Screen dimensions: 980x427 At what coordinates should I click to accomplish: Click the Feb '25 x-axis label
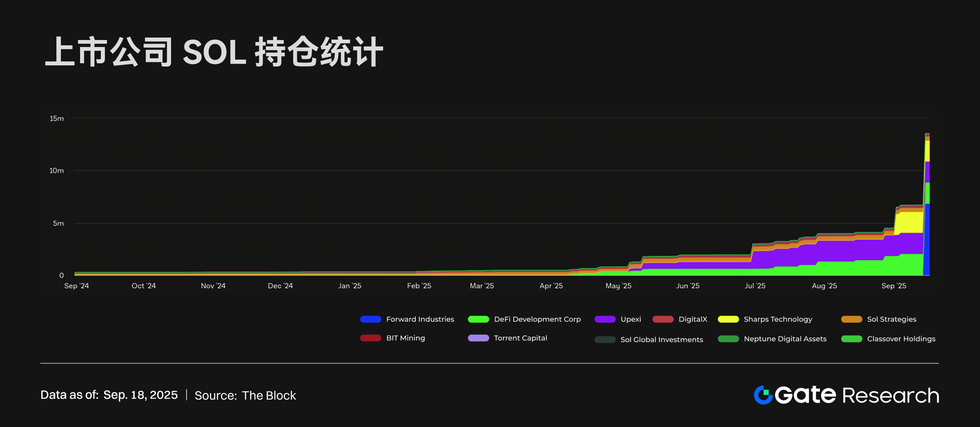click(419, 286)
